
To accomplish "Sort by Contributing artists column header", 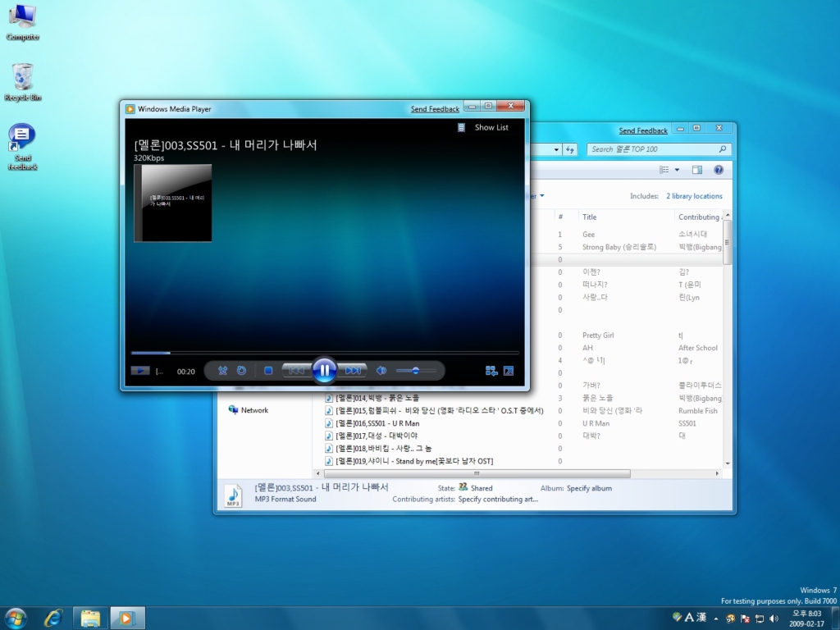I will (x=699, y=217).
